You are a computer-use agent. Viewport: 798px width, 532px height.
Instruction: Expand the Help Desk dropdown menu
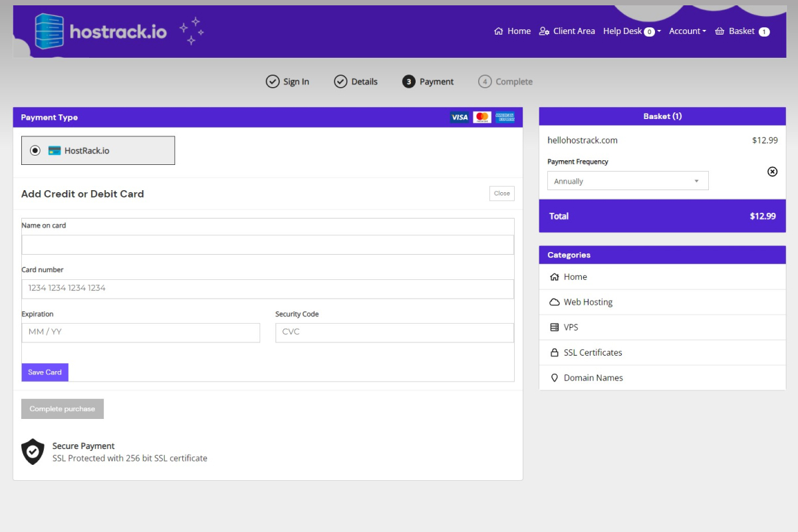tap(632, 31)
